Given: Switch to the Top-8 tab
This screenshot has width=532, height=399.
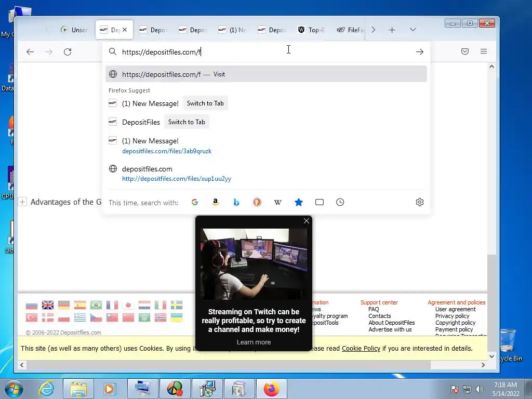Looking at the screenshot, I should click(311, 30).
